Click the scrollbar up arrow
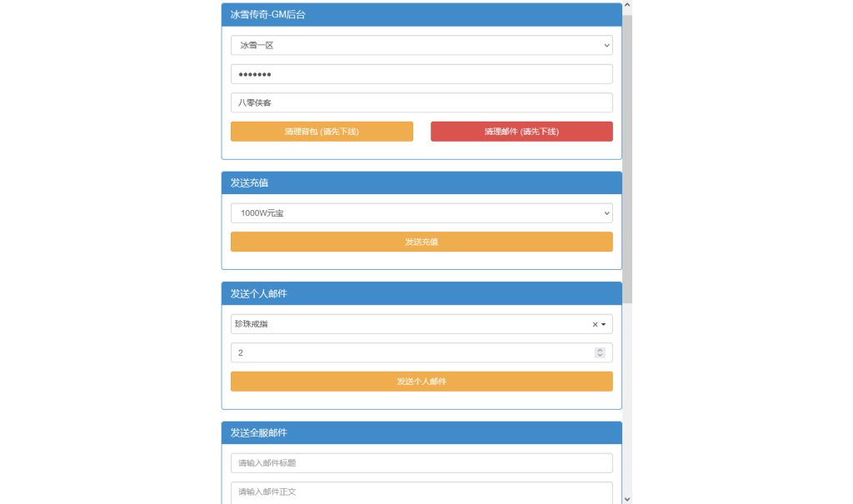853x504 pixels. click(627, 4)
